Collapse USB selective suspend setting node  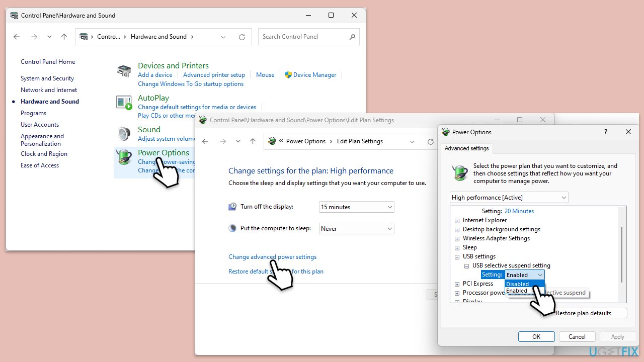467,266
